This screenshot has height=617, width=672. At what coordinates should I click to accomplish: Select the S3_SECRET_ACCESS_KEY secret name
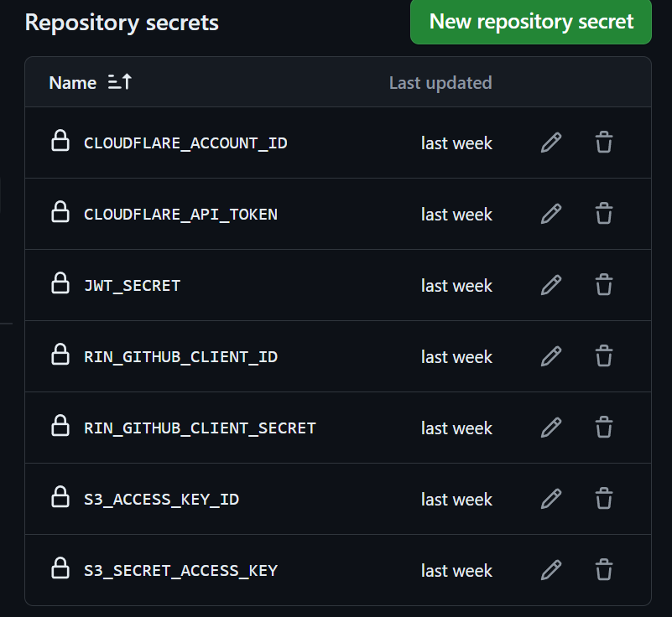(180, 571)
